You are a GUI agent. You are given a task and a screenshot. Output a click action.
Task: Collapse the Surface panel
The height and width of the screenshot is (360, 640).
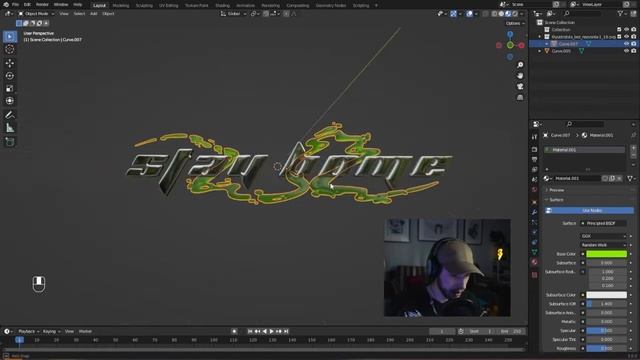tap(556, 200)
